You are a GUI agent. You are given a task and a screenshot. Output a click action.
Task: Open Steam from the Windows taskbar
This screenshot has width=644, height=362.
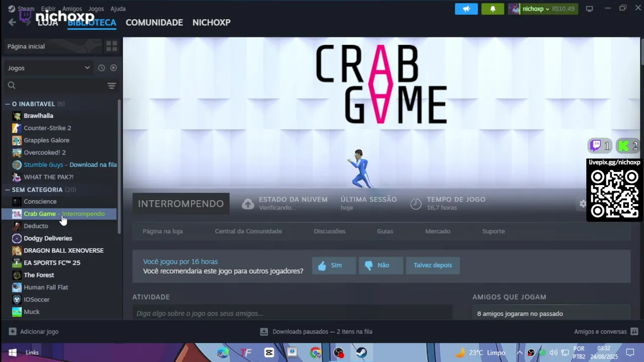click(361, 352)
